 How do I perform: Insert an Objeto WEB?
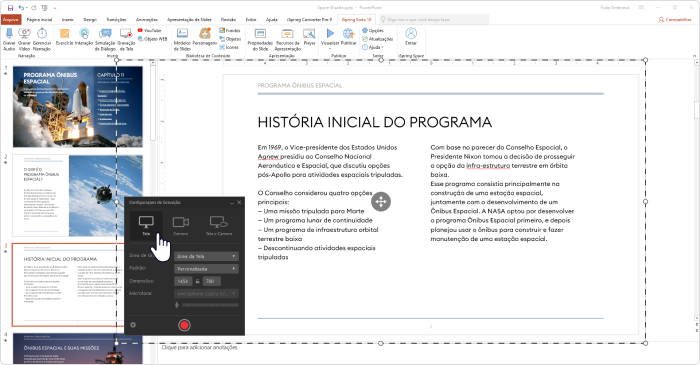[x=152, y=39]
